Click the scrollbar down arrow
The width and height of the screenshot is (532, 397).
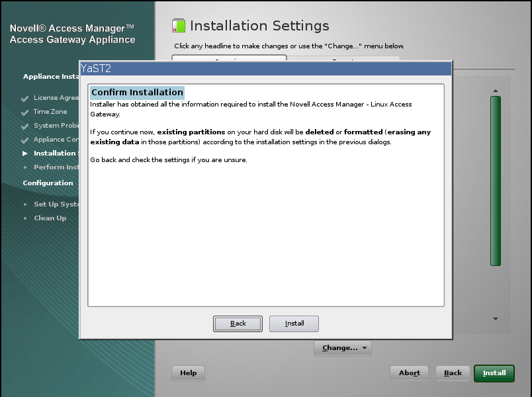pyautogui.click(x=496, y=319)
